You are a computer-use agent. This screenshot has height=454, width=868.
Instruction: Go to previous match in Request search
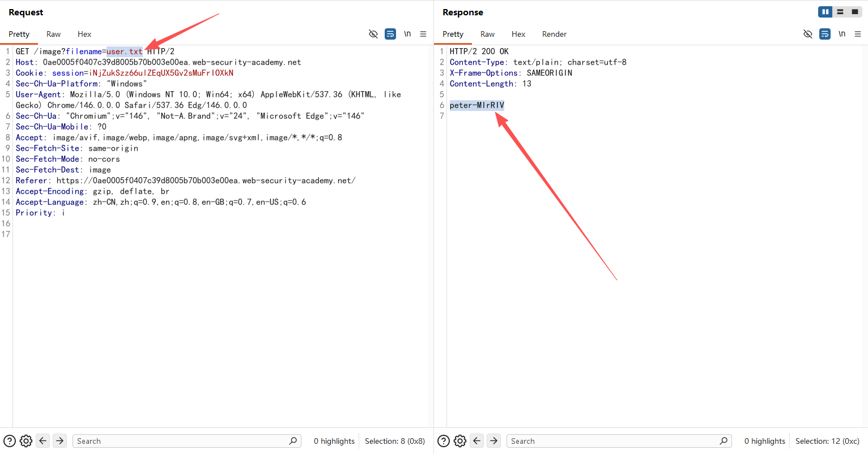(43, 441)
